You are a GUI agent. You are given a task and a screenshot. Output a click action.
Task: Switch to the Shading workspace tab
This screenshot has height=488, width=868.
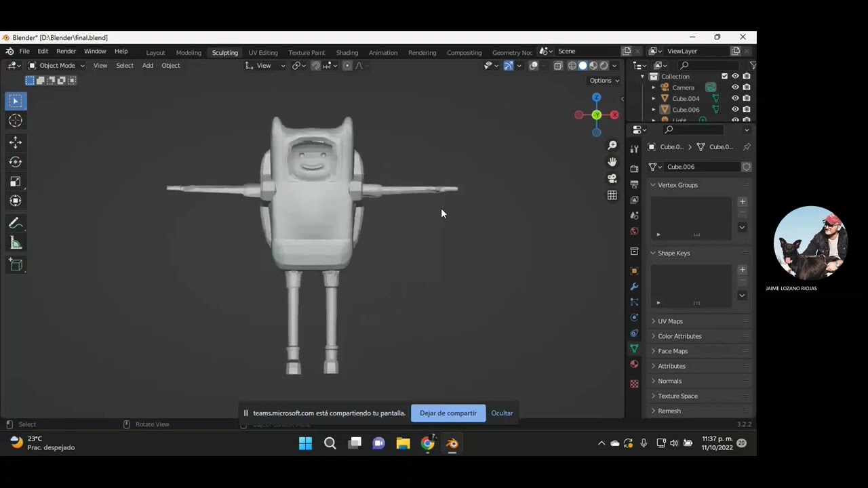(347, 53)
